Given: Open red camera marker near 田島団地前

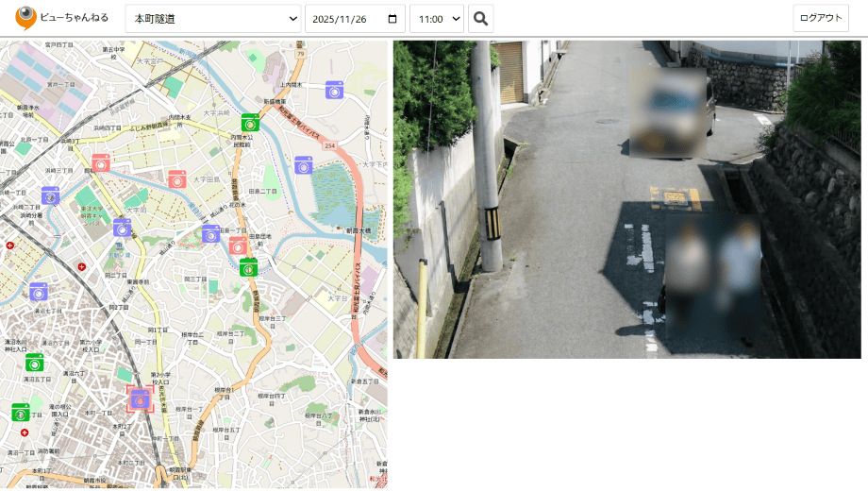Looking at the screenshot, I should click(x=238, y=245).
